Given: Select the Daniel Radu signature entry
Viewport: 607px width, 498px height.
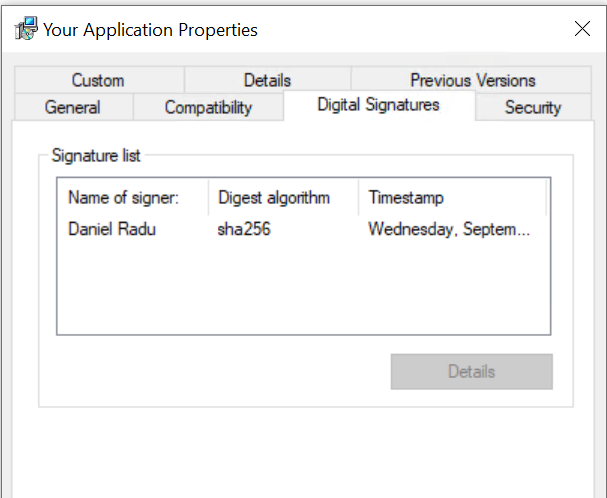Looking at the screenshot, I should point(112,229).
